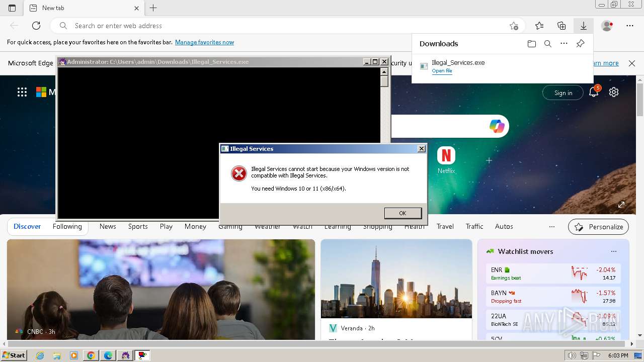
Task: Show more feed categories ellipsis
Action: pos(552,226)
